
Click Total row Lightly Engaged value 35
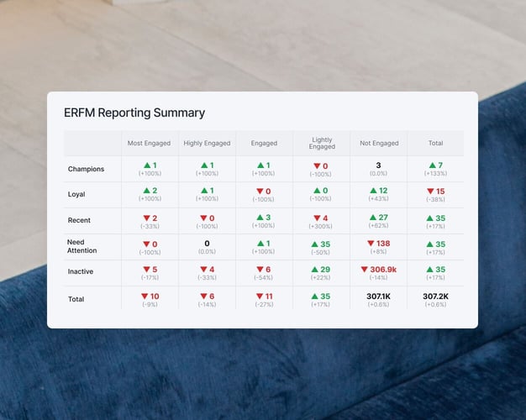(325, 297)
